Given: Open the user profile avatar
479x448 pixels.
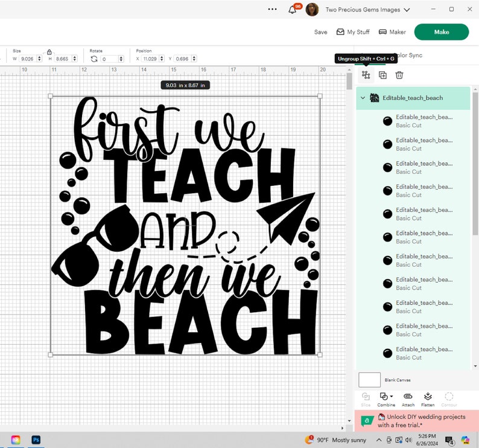Looking at the screenshot, I should pos(312,10).
